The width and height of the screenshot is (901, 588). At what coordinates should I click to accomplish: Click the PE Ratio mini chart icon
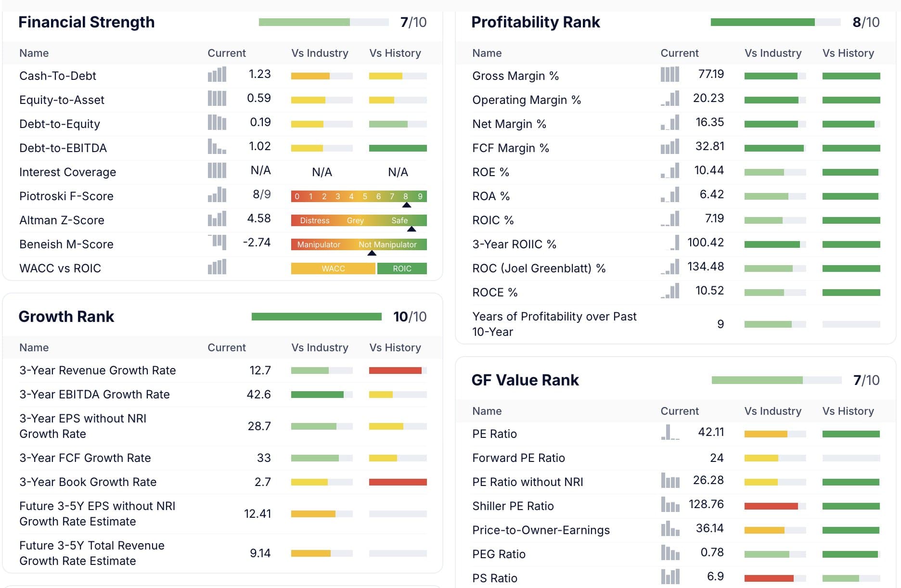coord(670,433)
